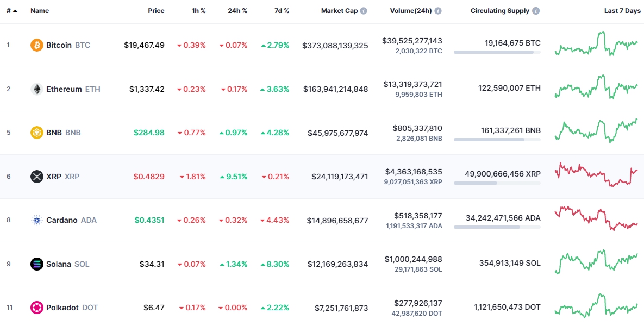This screenshot has width=644, height=326.
Task: Click the Solana logo icon
Action: pyautogui.click(x=37, y=264)
